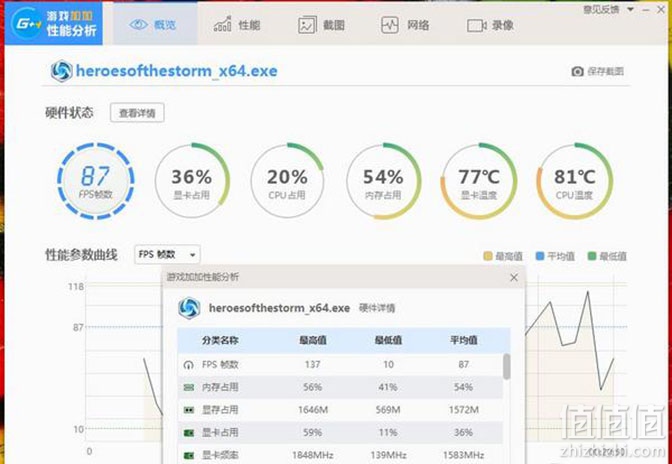Click the camcorder icon for 录像
This screenshot has height=464, width=672.
coord(477,25)
